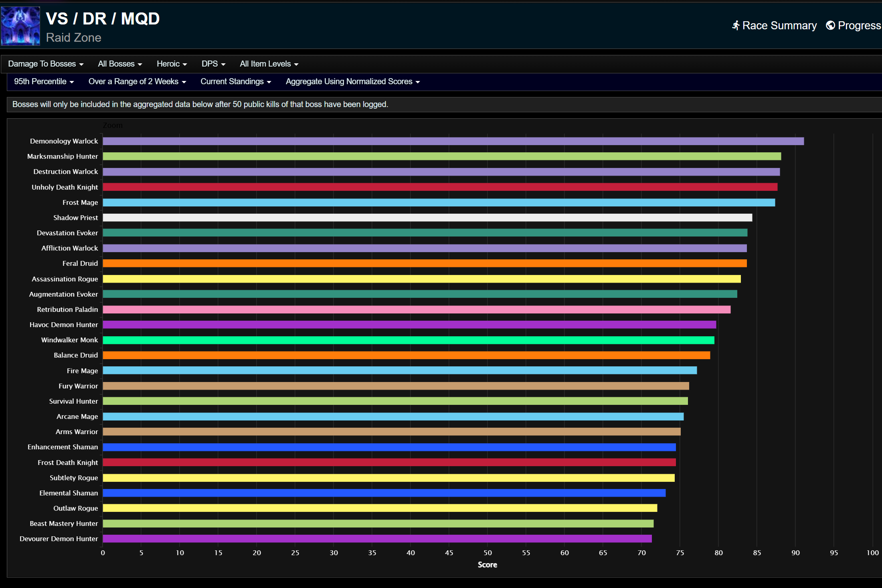This screenshot has width=882, height=588.
Task: Open the Race Summary link
Action: pos(779,26)
